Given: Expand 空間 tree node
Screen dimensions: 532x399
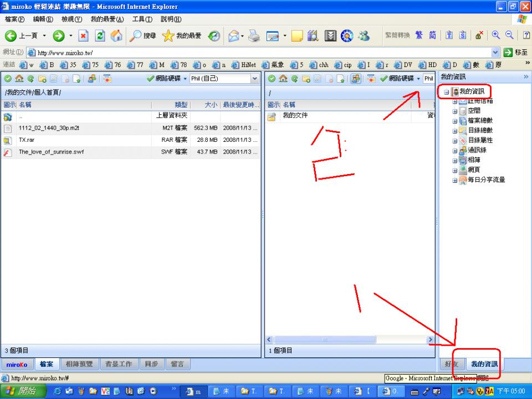Looking at the screenshot, I should [x=454, y=111].
